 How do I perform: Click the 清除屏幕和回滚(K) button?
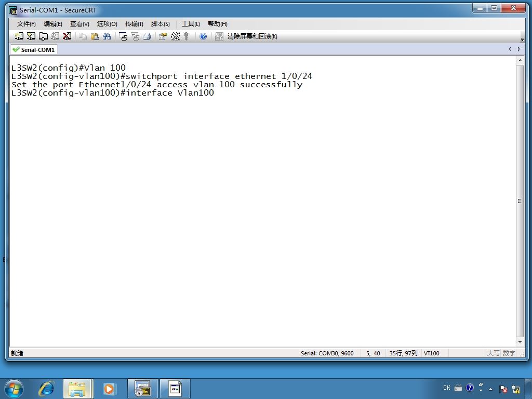[x=252, y=36]
